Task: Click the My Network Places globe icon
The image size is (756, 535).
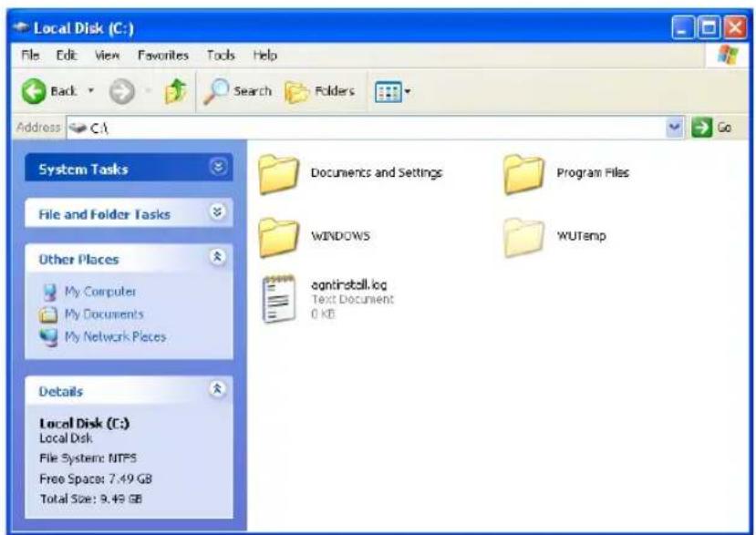Action: [48, 337]
